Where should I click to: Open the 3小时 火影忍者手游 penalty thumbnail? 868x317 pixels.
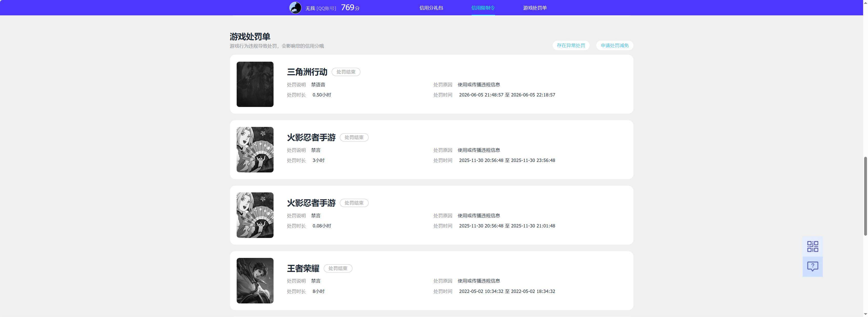click(x=255, y=149)
